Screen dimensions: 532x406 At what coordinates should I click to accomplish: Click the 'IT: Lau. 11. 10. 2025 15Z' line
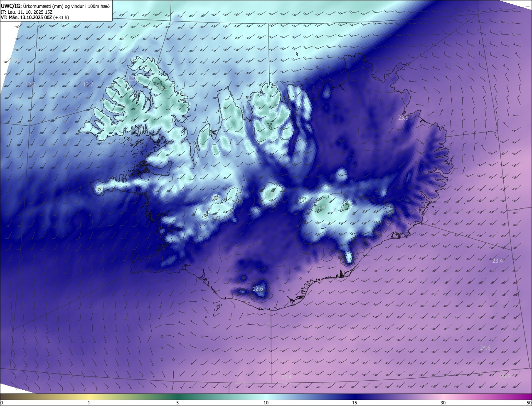tap(27, 12)
